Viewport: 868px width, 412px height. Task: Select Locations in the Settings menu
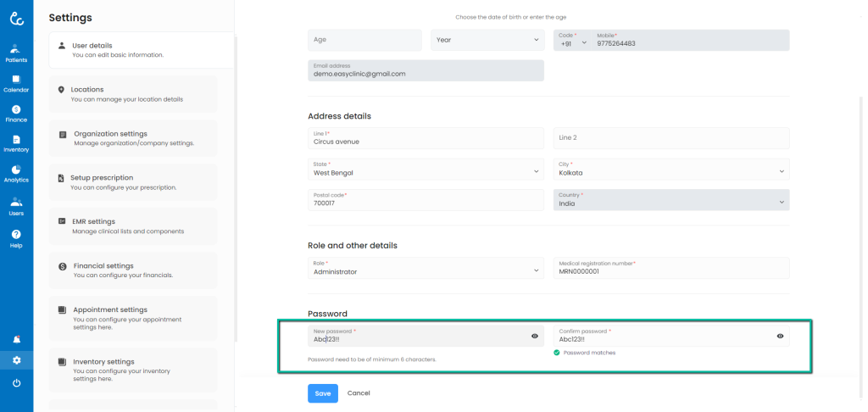pos(133,93)
